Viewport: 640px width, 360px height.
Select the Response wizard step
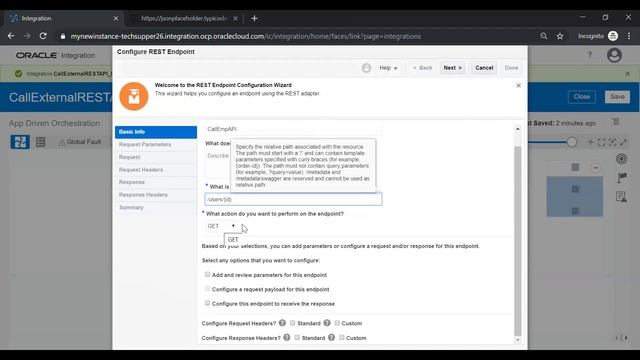tap(156, 182)
